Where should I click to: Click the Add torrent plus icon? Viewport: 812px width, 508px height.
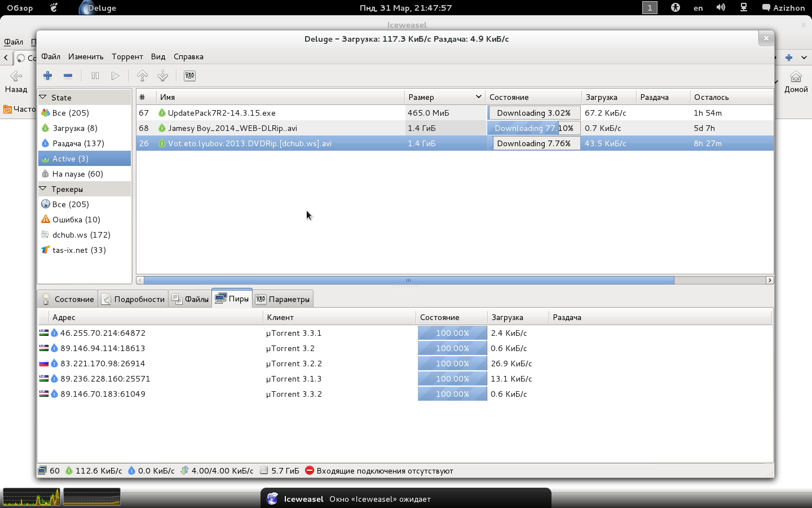(48, 76)
